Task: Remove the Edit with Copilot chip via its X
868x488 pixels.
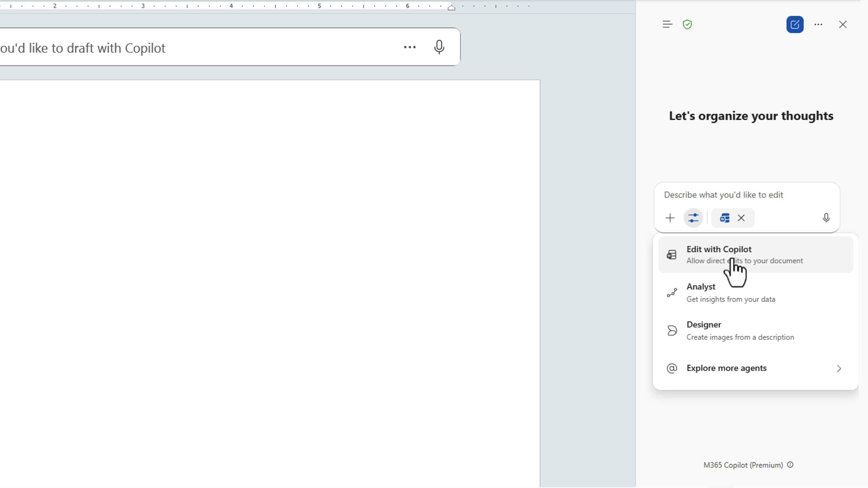Action: [741, 218]
